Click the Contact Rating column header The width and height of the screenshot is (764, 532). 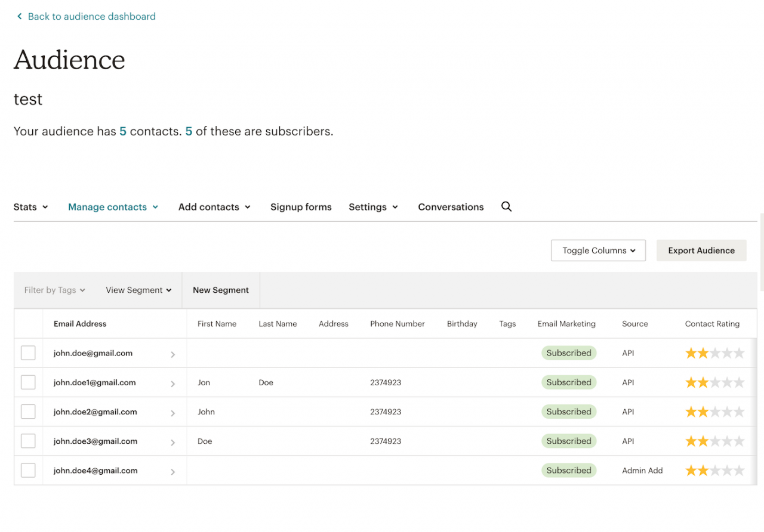point(712,324)
